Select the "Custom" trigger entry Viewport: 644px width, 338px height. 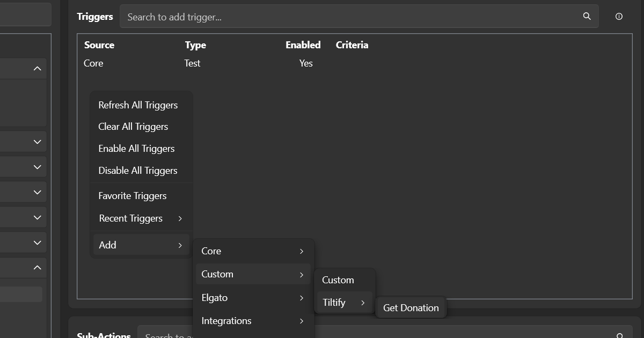click(x=338, y=280)
